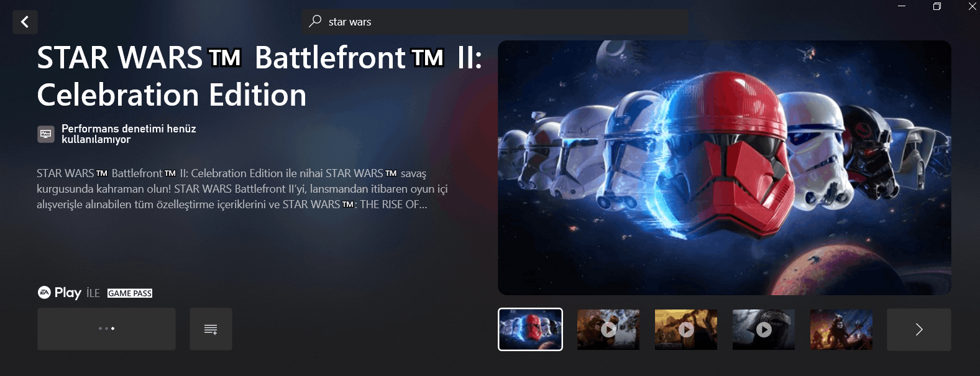Click the GAME PASS badge
The width and height of the screenshot is (980, 376).
130,293
